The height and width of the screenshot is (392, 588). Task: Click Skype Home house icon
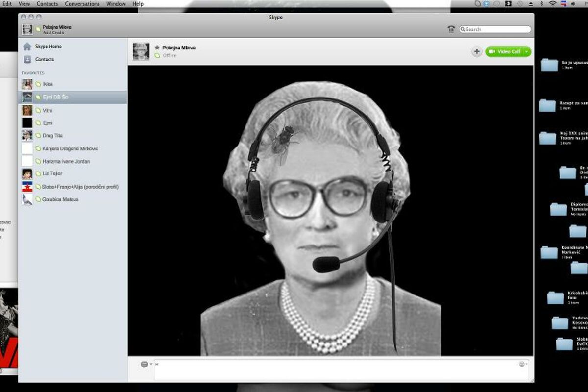click(27, 47)
